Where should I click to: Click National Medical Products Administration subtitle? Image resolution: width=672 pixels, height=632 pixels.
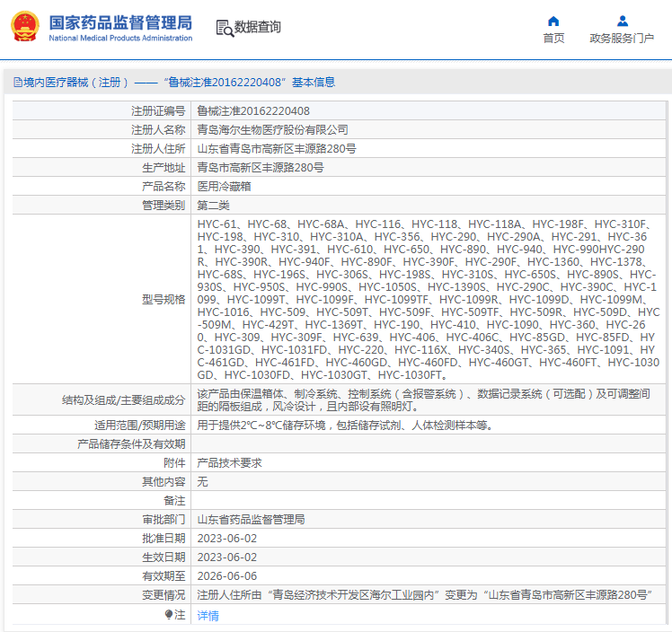pos(120,38)
